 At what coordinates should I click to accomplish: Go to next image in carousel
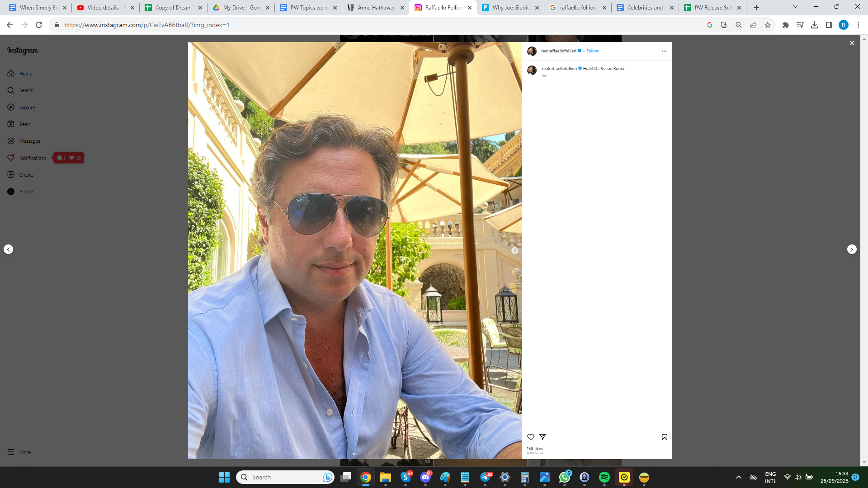point(514,250)
